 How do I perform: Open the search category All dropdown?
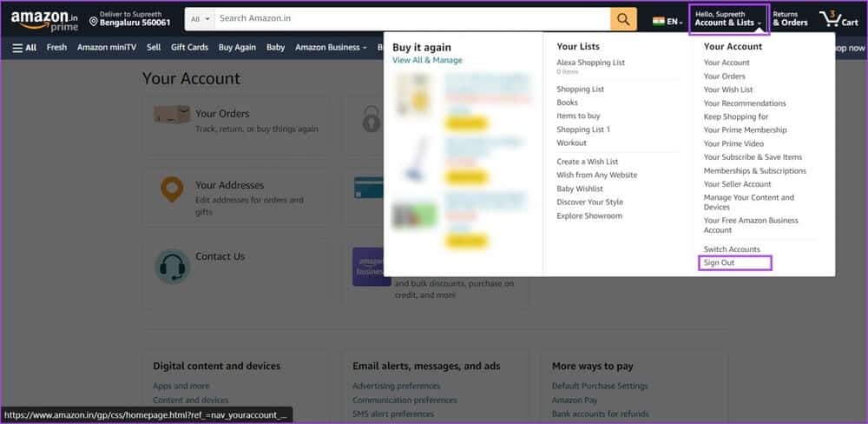(200, 19)
